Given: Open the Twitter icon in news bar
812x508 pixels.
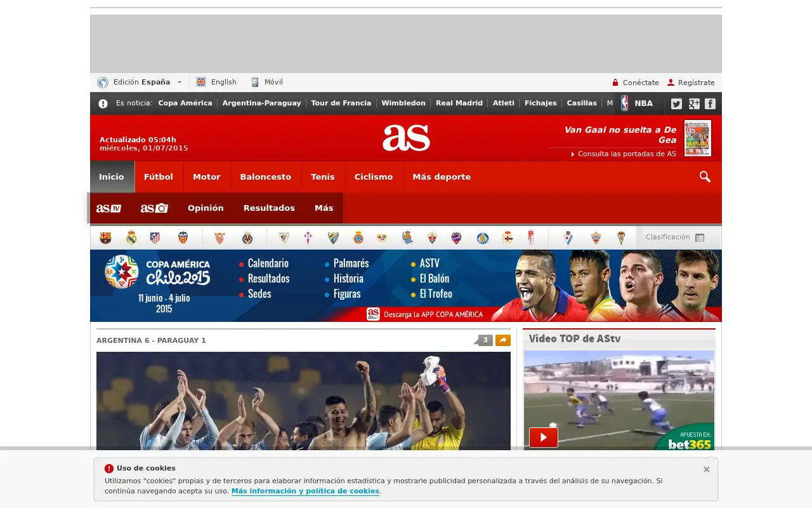Looking at the screenshot, I should [x=676, y=104].
